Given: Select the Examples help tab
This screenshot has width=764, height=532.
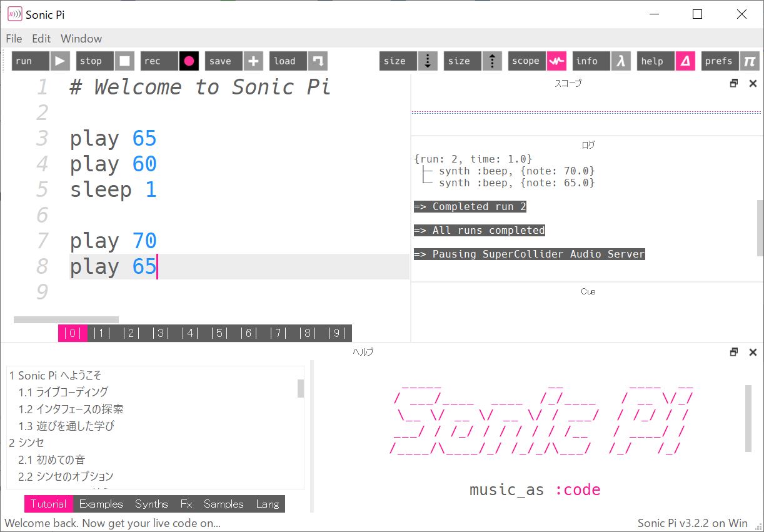Looking at the screenshot, I should coord(101,504).
